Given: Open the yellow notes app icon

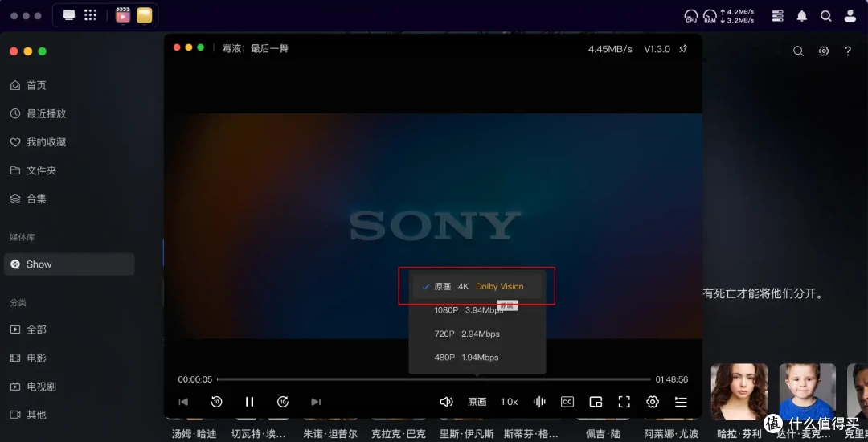Looking at the screenshot, I should [x=145, y=15].
